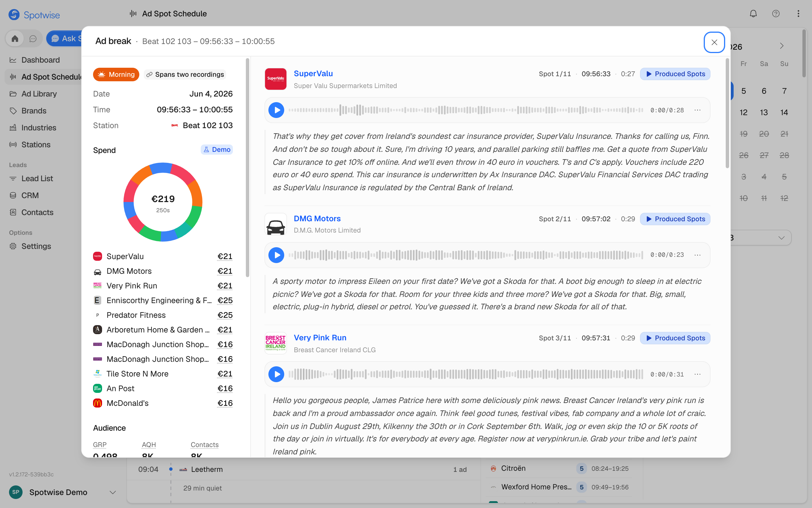Click the spend donut chart

click(x=163, y=202)
